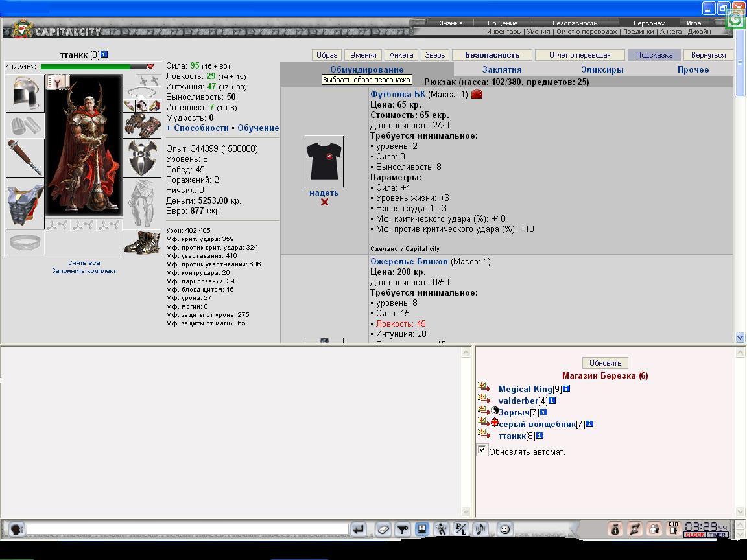Click the Умения button
This screenshot has width=747, height=560.
(x=363, y=54)
